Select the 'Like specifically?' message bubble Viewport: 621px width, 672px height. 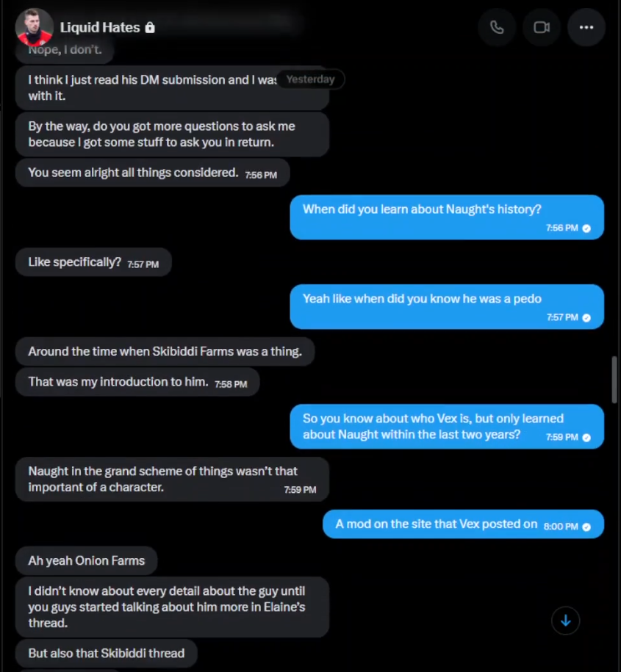[93, 262]
